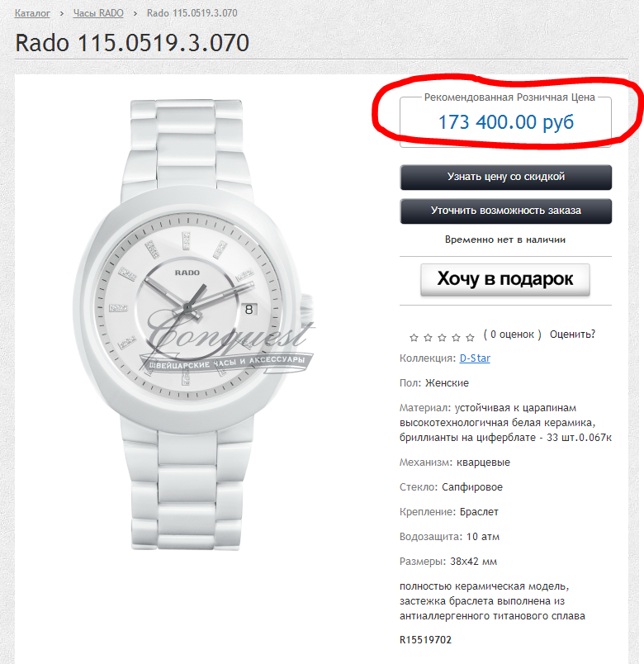The height and width of the screenshot is (664, 644).
Task: Click the Rado 115.0519.3.070 page heading
Action: (x=132, y=43)
